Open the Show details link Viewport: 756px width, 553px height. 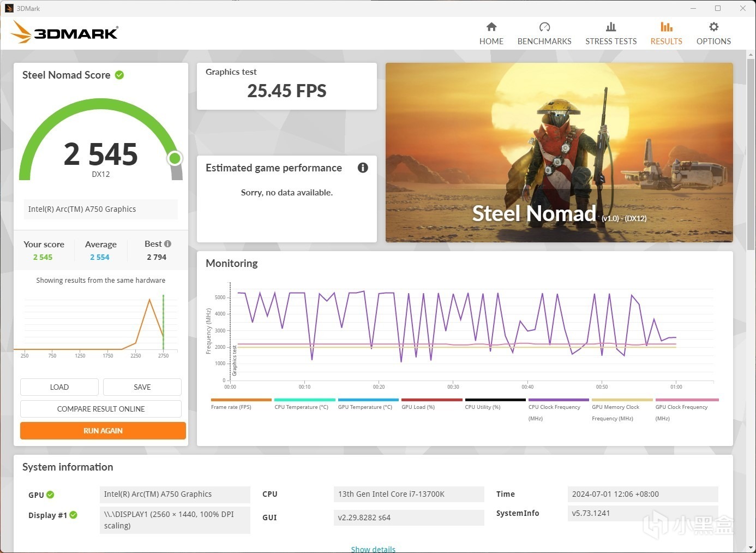[373, 549]
